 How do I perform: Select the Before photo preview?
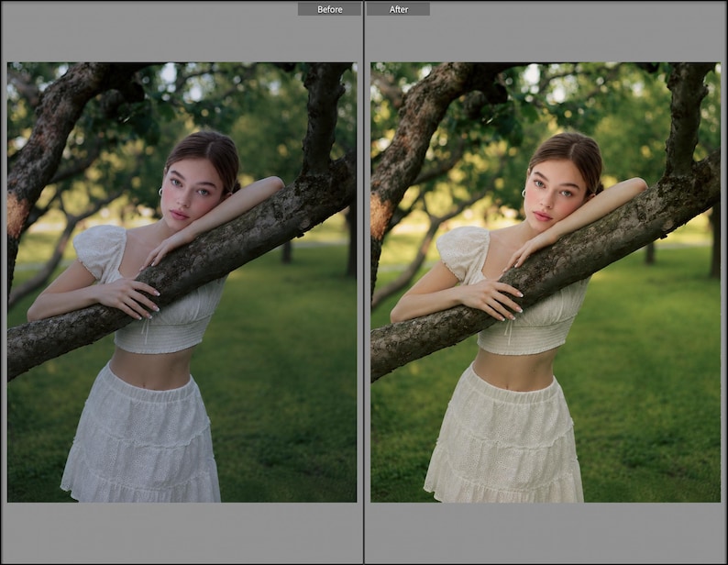coord(182,282)
